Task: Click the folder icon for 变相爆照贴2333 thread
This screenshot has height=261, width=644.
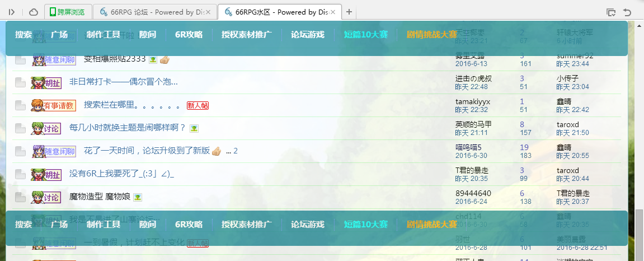Action: point(21,59)
